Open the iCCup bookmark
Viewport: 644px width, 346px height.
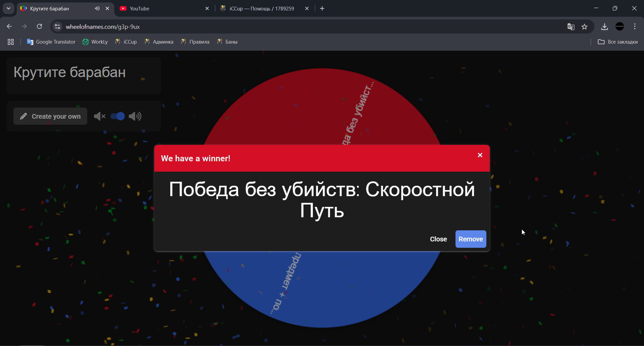[x=126, y=42]
